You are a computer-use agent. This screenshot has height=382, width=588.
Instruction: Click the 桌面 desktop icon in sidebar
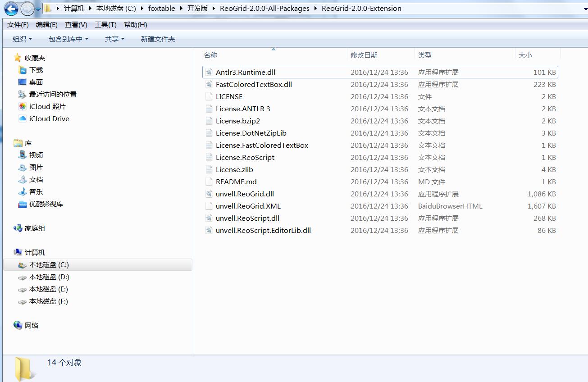point(23,82)
